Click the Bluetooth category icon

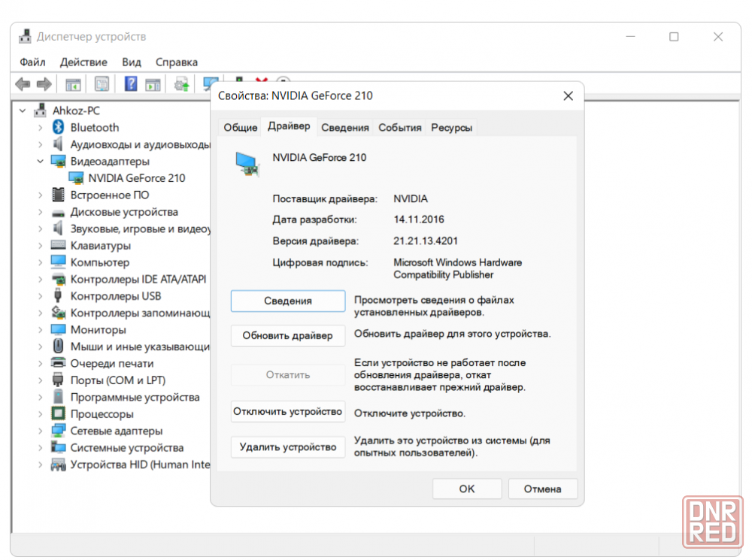tap(59, 127)
